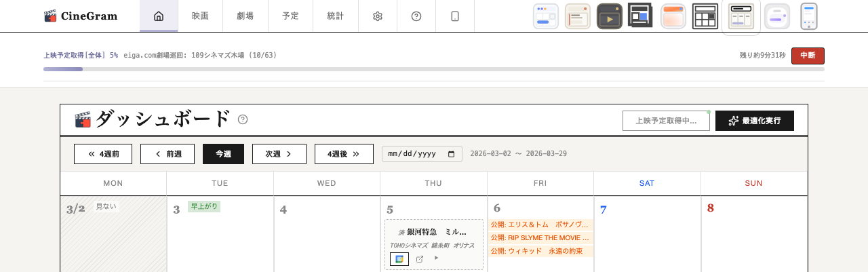This screenshot has height=272, width=868.
Task: Open external link for 銀河特急 showing
Action: (420, 259)
